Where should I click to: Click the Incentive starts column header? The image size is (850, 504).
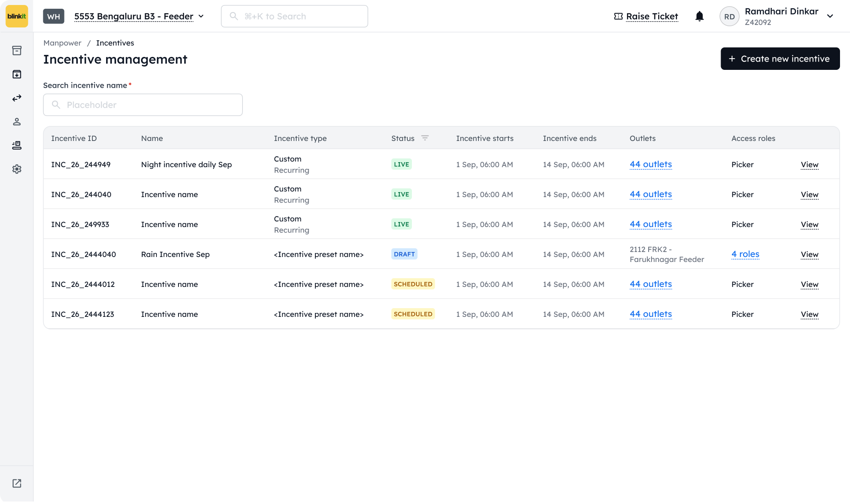point(485,138)
